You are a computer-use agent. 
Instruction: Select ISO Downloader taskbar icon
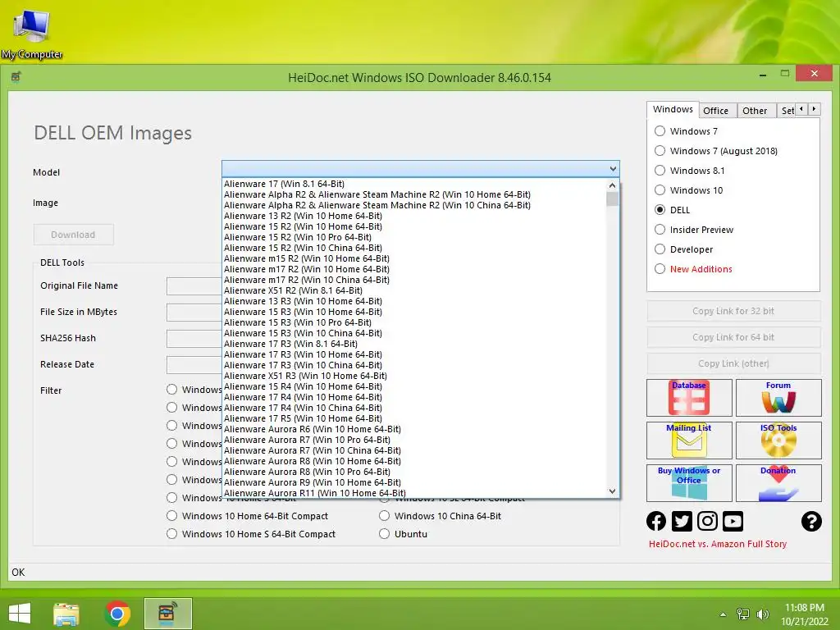pos(167,614)
